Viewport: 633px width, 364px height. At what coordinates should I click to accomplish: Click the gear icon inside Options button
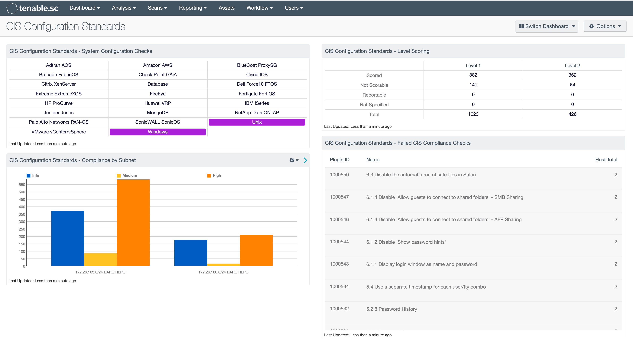(592, 26)
